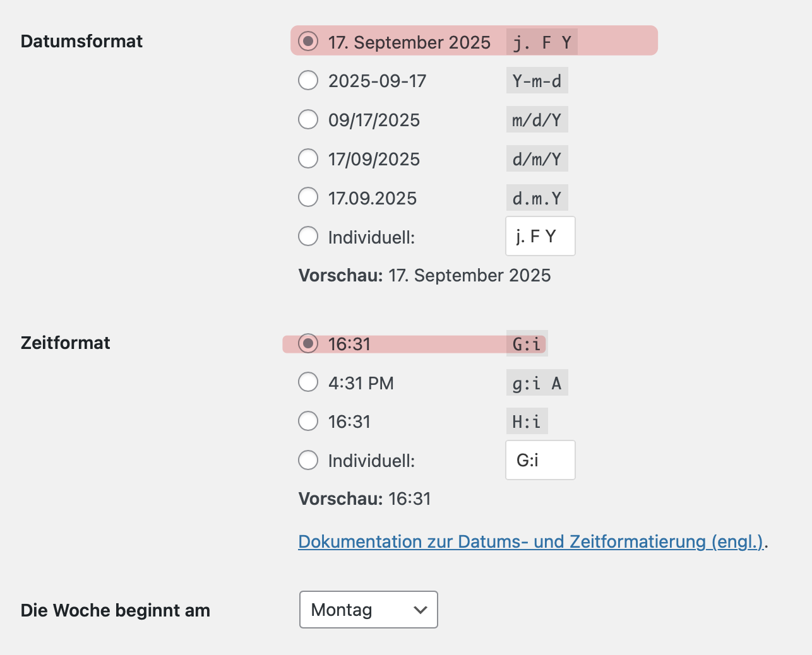Select the G:i time format radio
The image size is (812, 655).
tap(308, 344)
